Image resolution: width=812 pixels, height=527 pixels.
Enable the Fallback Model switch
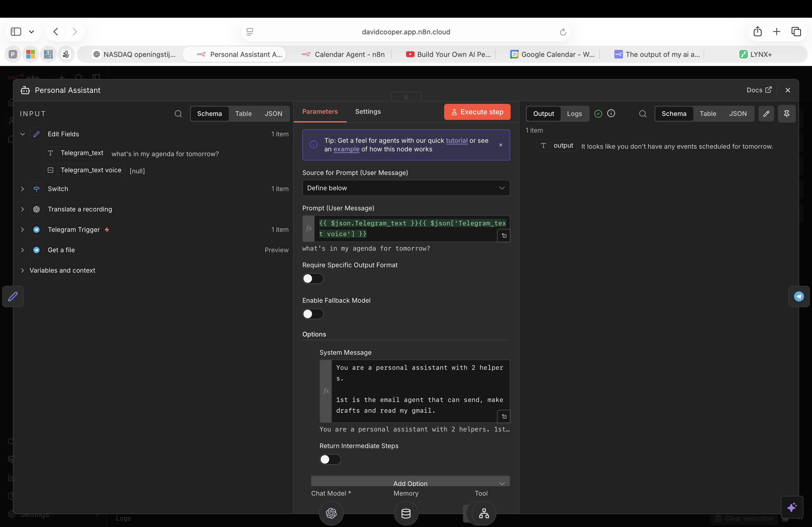pyautogui.click(x=313, y=314)
